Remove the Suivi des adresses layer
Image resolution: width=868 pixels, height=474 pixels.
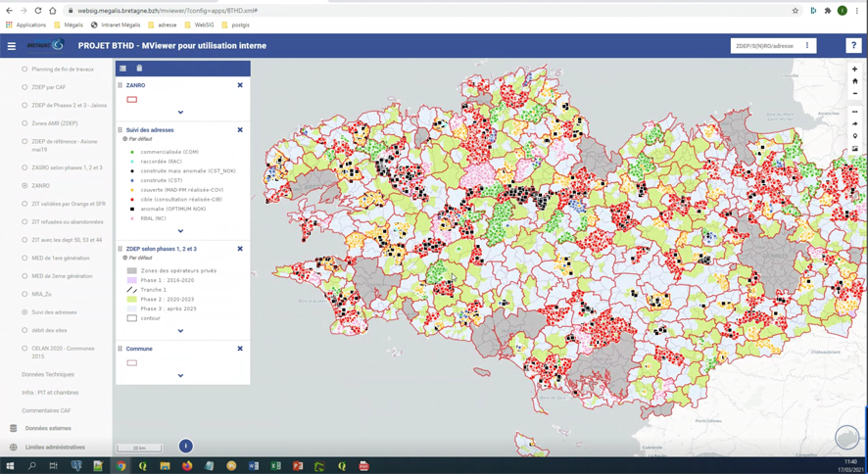click(x=240, y=130)
